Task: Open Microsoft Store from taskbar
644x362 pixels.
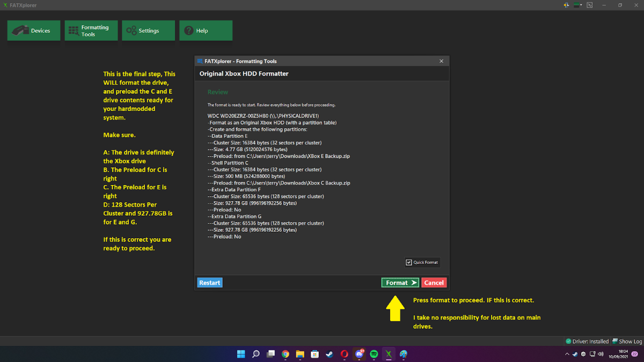Action: tap(315, 354)
